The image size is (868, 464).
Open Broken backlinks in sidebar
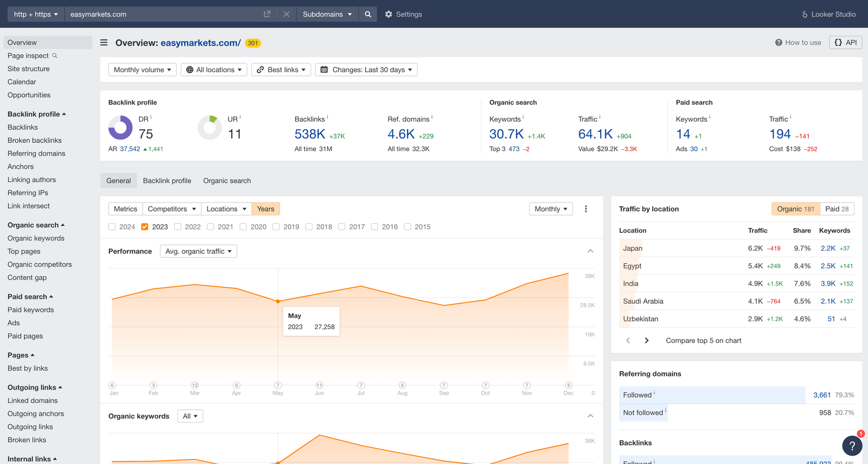[35, 141]
